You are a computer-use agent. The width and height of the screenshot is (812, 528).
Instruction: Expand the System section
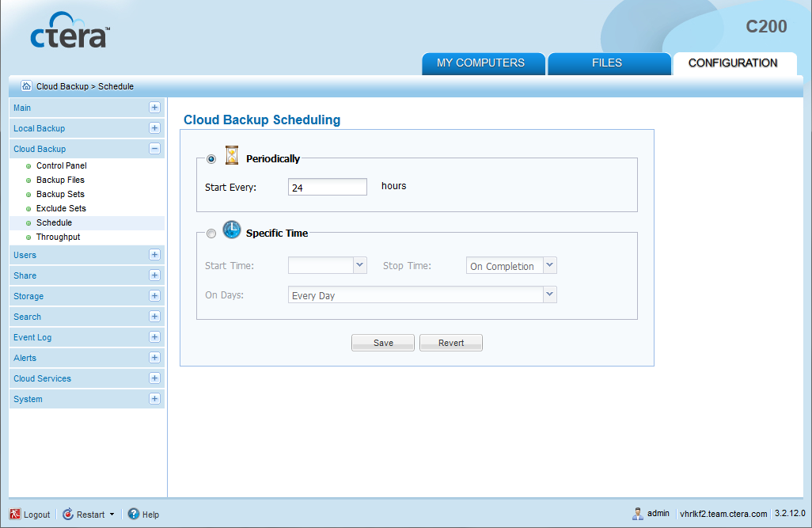(154, 398)
